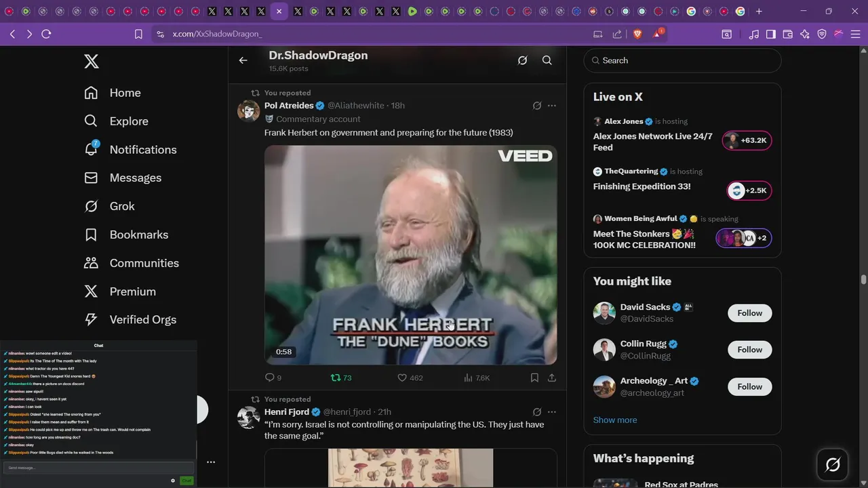Click Grok icon on Pol Atreides post
This screenshot has height=488, width=868.
537,106
